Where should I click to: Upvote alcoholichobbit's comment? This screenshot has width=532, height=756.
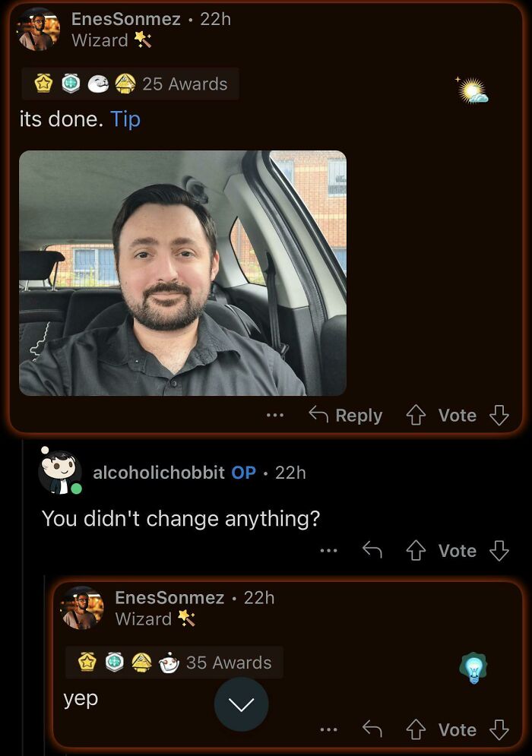coord(417,550)
